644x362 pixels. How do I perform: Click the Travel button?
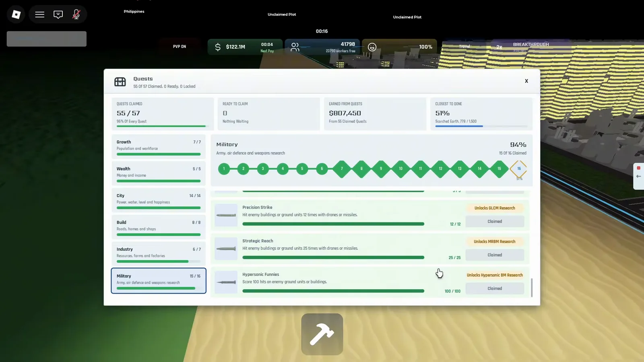pyautogui.click(x=464, y=47)
